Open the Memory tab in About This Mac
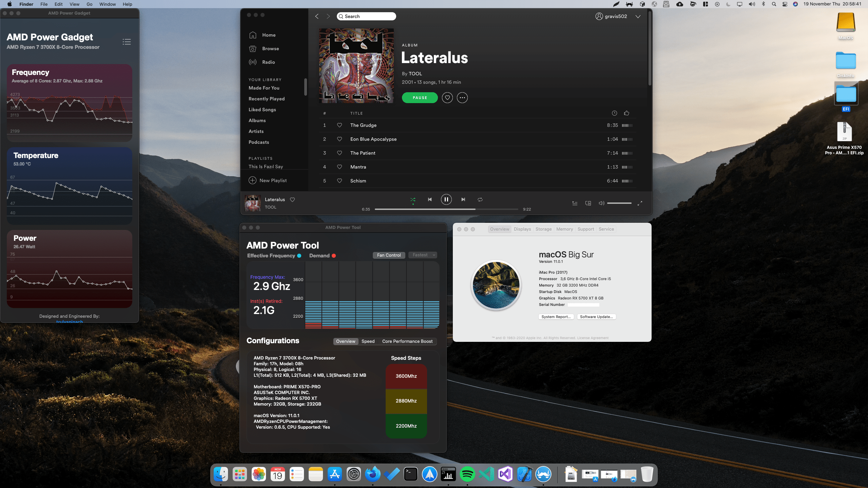Image resolution: width=868 pixels, height=488 pixels. pyautogui.click(x=564, y=229)
